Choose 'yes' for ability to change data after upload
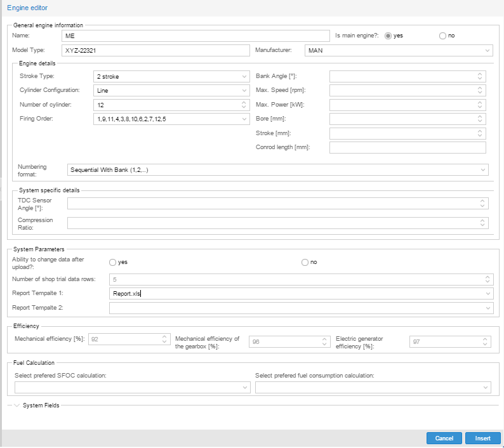Screen dimensions: 504x448 pyautogui.click(x=112, y=263)
